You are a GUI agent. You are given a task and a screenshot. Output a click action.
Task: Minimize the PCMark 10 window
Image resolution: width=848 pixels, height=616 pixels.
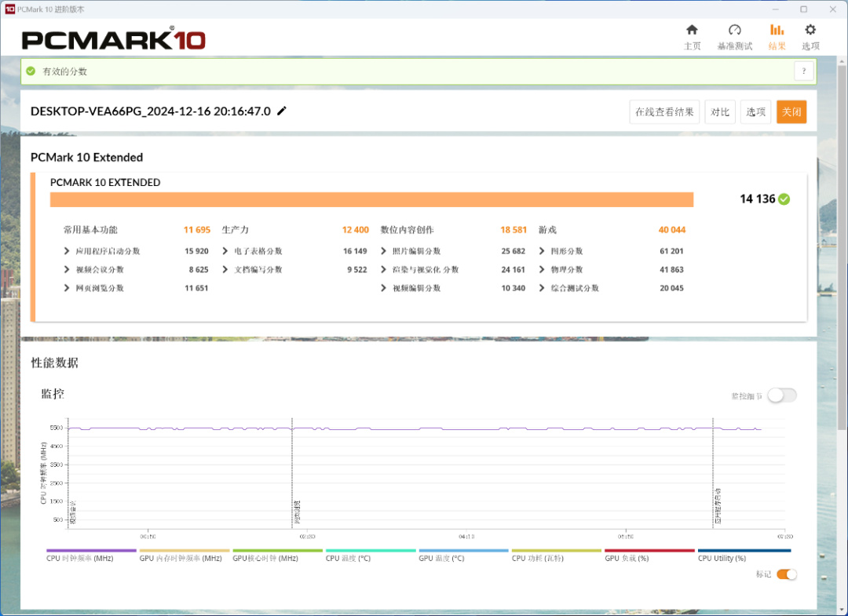(776, 9)
